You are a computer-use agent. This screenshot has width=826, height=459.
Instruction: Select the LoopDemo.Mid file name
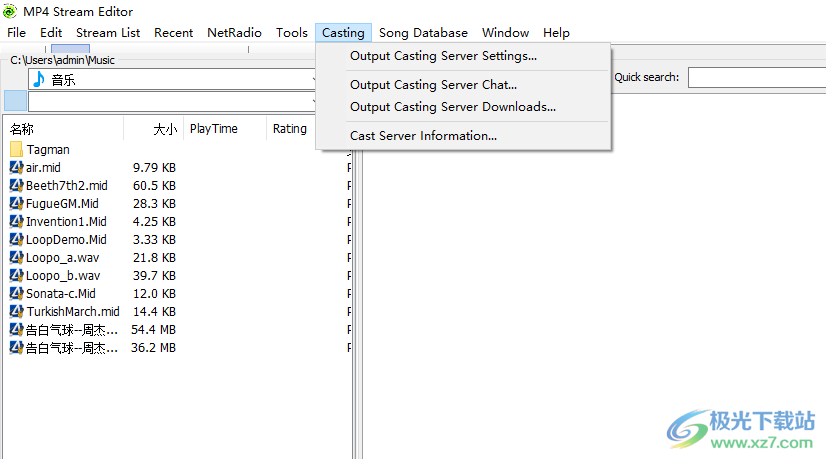click(x=66, y=239)
